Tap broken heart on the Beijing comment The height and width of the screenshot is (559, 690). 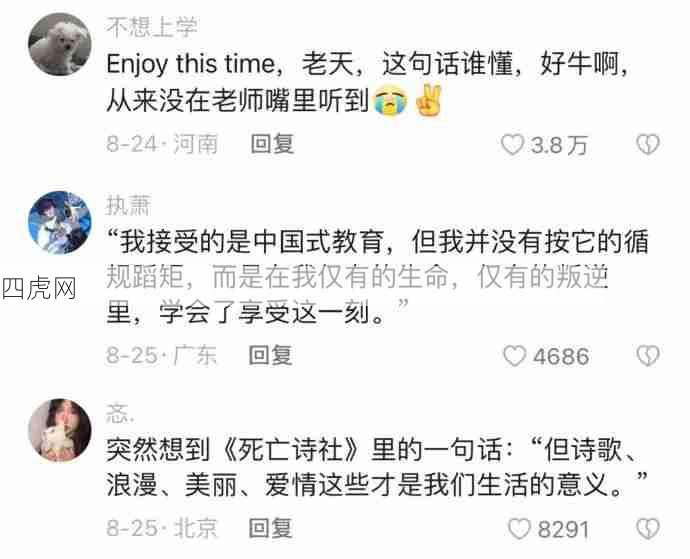[x=648, y=529]
